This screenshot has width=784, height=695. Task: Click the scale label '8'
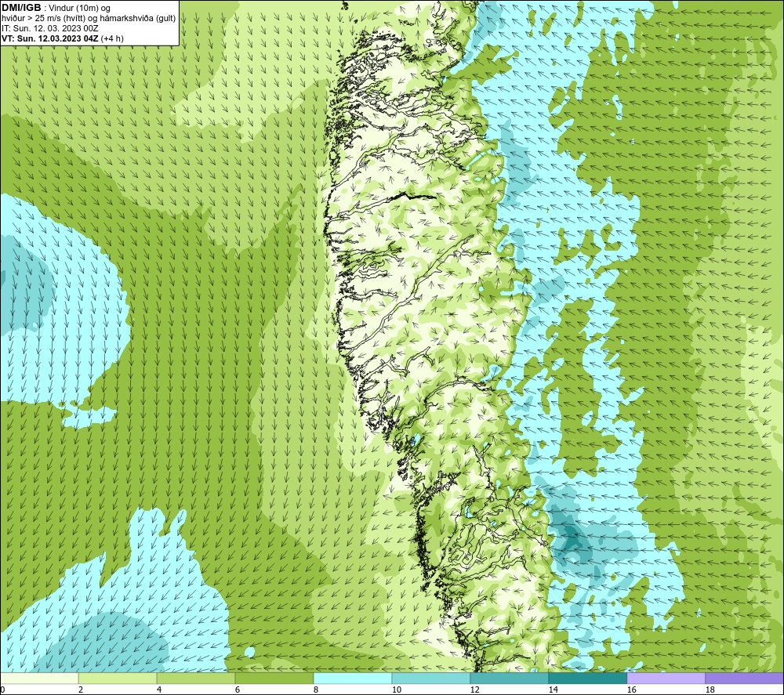point(315,690)
